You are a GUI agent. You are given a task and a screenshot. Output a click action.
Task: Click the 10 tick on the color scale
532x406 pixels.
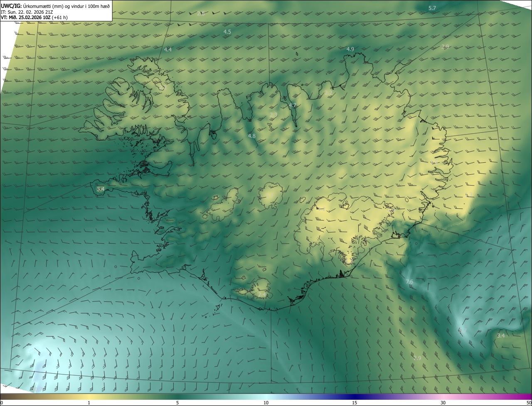[x=266, y=403]
